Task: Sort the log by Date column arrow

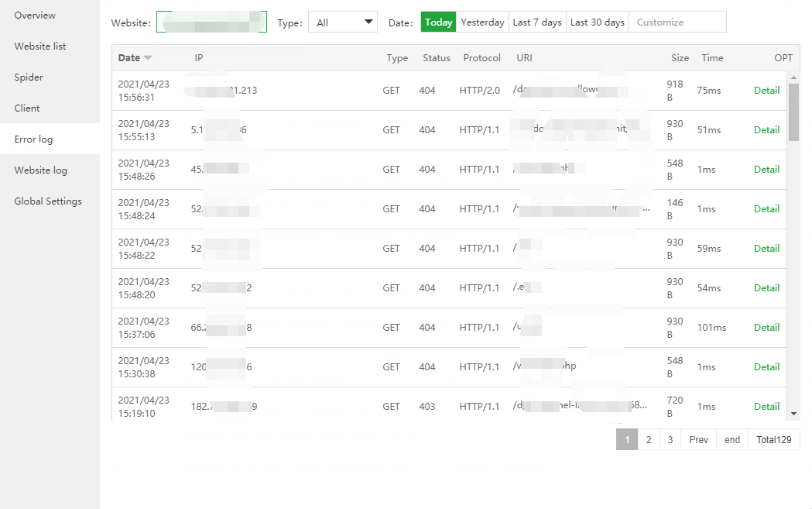Action: coord(148,58)
